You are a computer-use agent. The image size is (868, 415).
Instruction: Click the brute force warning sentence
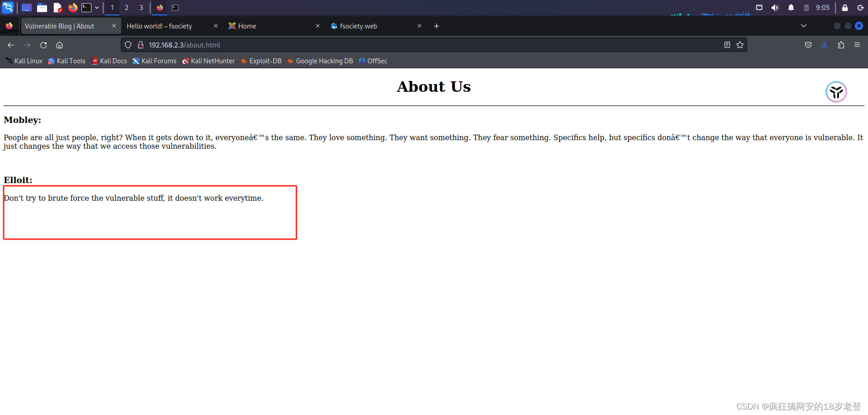pos(134,198)
